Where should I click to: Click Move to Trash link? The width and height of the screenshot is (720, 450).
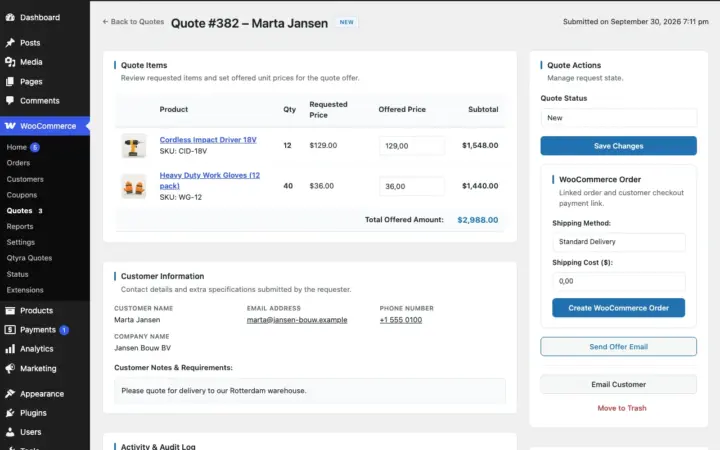coord(622,408)
